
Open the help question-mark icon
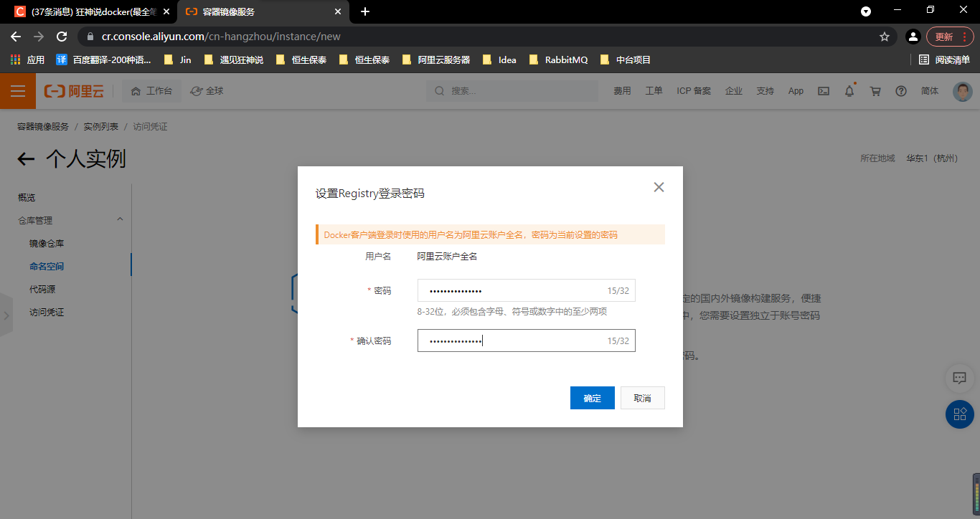click(901, 91)
